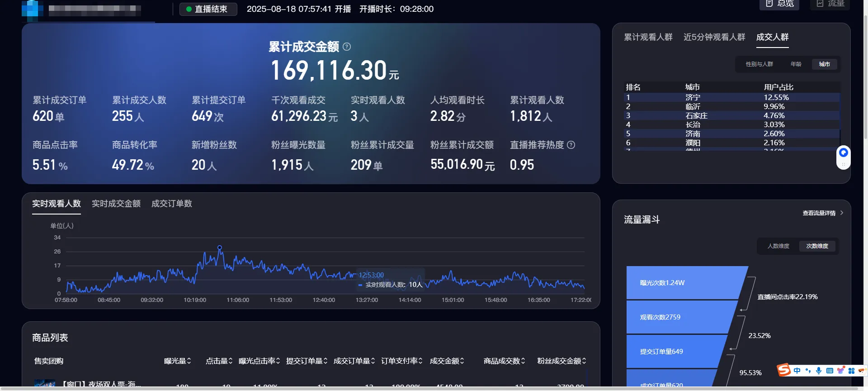This screenshot has height=391, width=868.
Task: Click the 流量 button at top right
Action: tap(830, 4)
